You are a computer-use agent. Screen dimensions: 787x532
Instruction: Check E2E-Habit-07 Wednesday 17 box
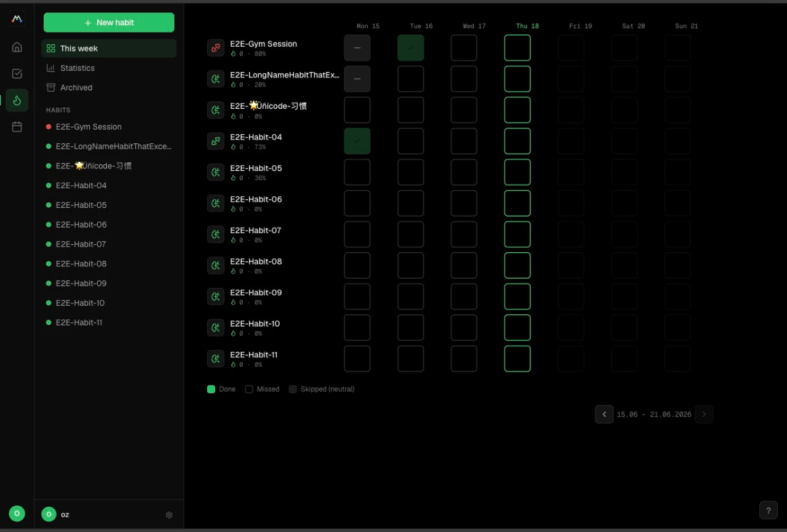(x=464, y=234)
